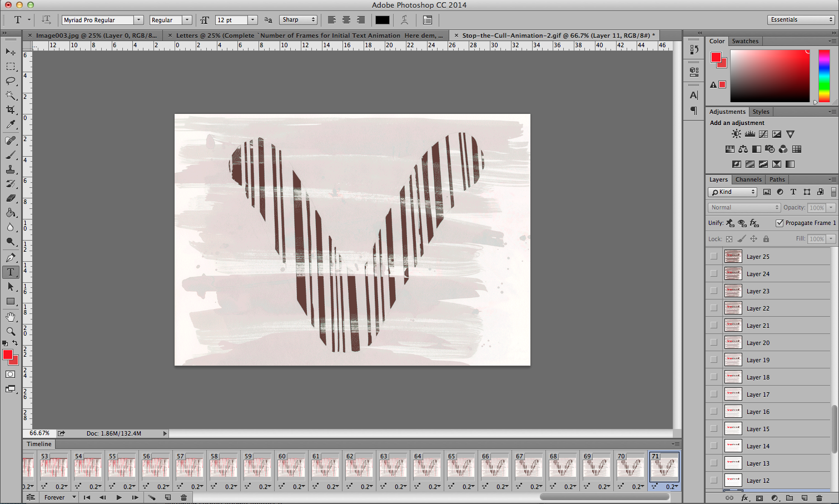Expand the Forever looping options dropdown

[59, 497]
